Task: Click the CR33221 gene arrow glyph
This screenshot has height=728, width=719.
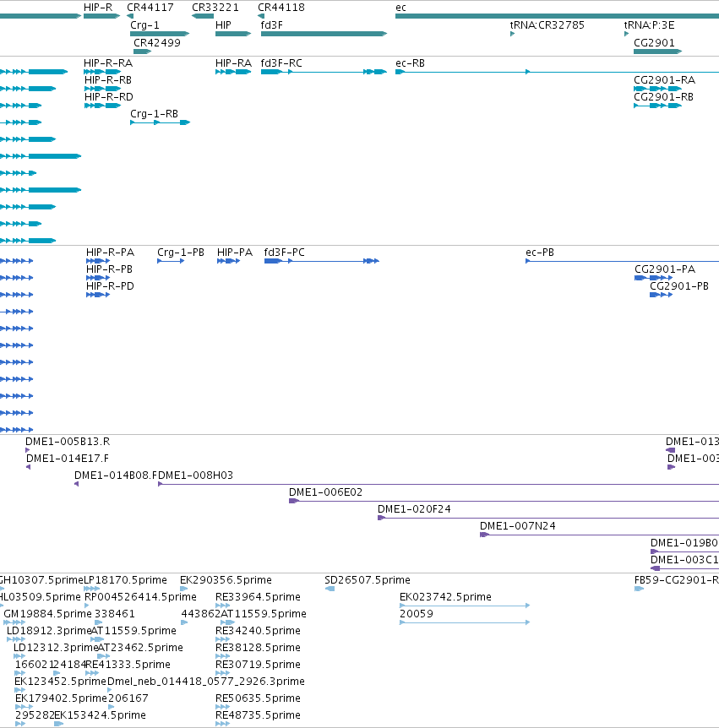Action: tap(203, 16)
